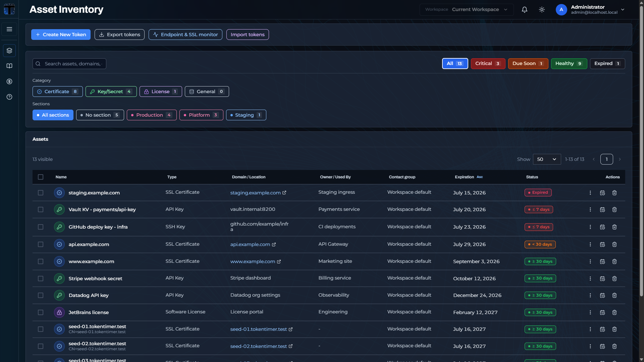Renew calendar icon for seed-01.tokentimer.test
This screenshot has height=362, width=644.
click(602, 329)
